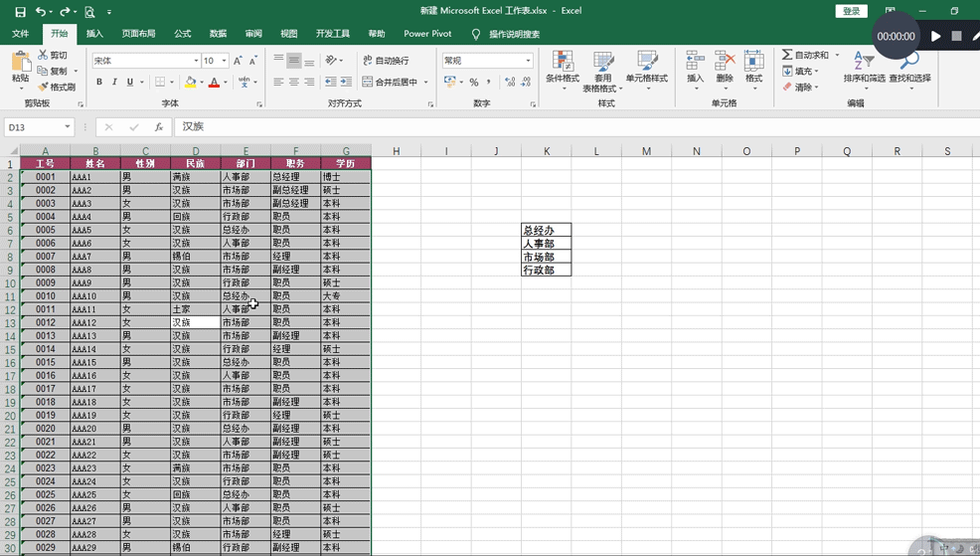The width and height of the screenshot is (980, 556).
Task: Click the center text horizontally icon
Action: point(294,82)
